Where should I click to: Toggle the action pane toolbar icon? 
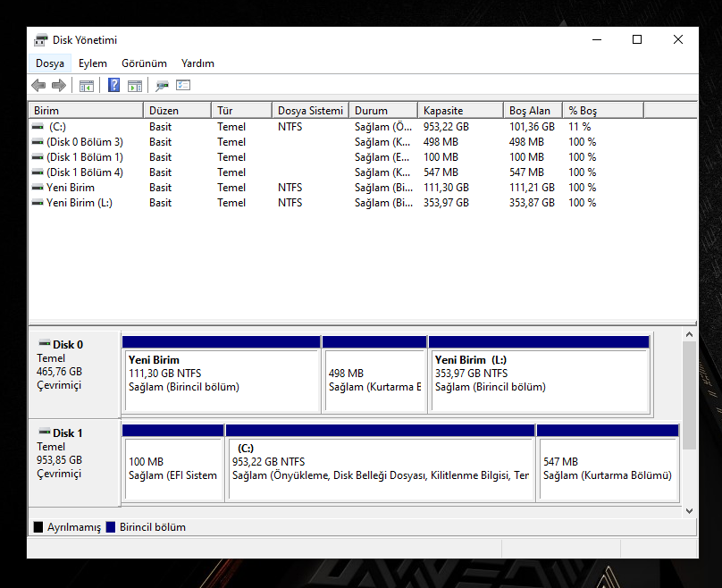135,86
